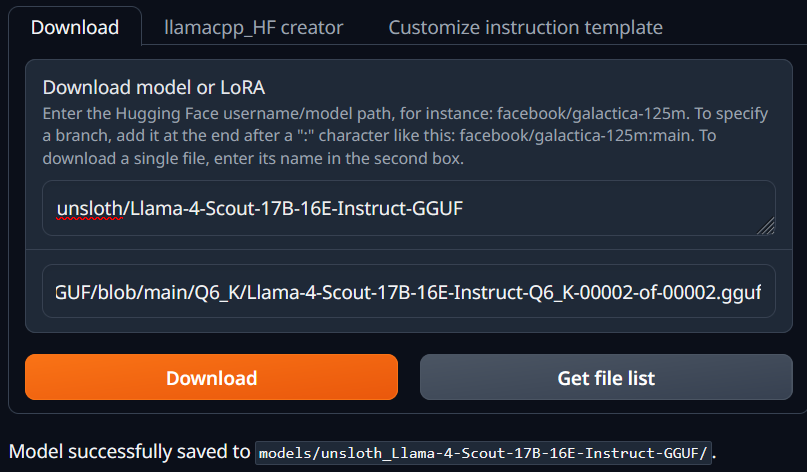This screenshot has width=807, height=472.
Task: Place cursor at .gguf end of file name
Action: pyautogui.click(x=762, y=292)
